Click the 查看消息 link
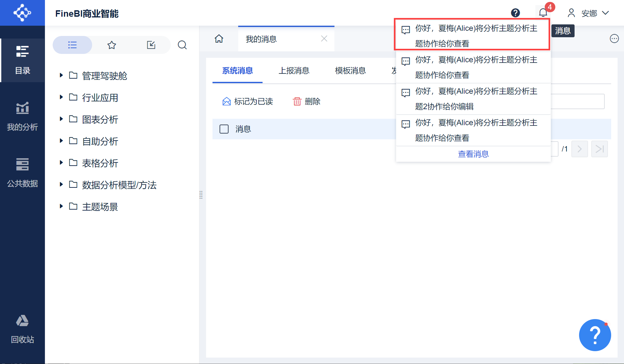 pyautogui.click(x=473, y=154)
